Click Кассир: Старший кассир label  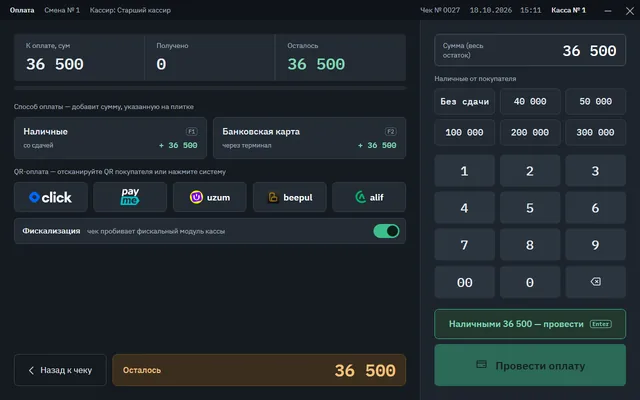click(130, 10)
